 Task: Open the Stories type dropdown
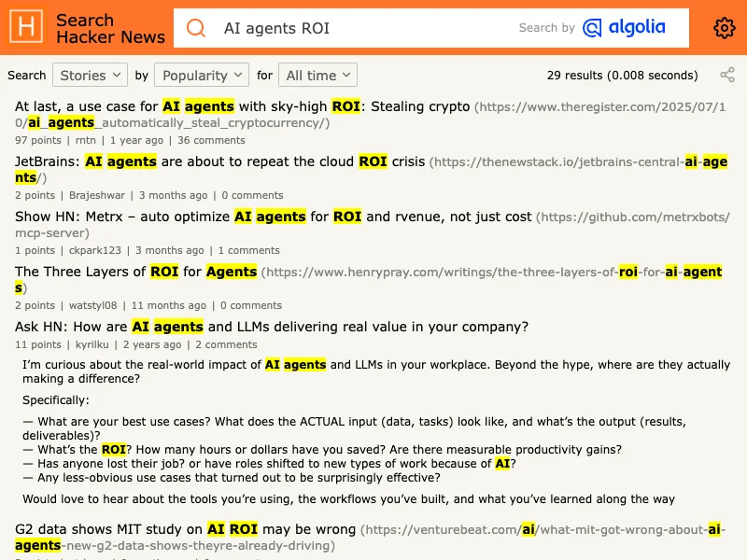[x=90, y=75]
